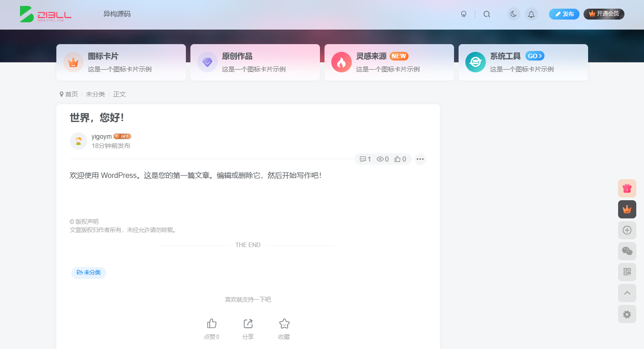Open the WeChat contact icon in sidebar
This screenshot has height=349, width=644.
[627, 251]
